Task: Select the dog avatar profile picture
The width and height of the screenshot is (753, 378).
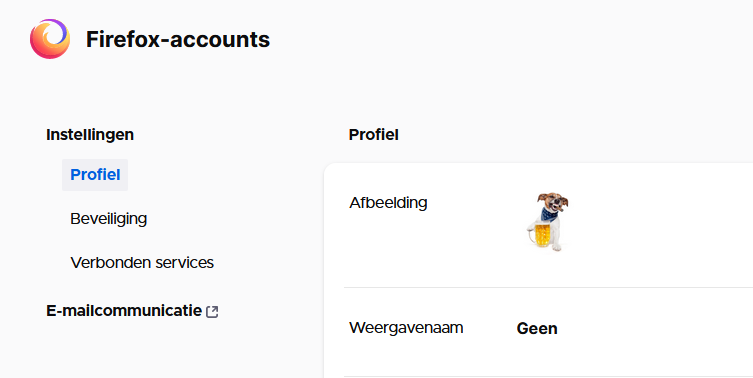Action: point(547,222)
